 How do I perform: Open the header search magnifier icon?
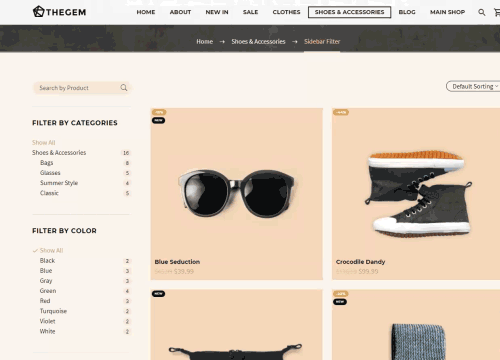[x=482, y=12]
